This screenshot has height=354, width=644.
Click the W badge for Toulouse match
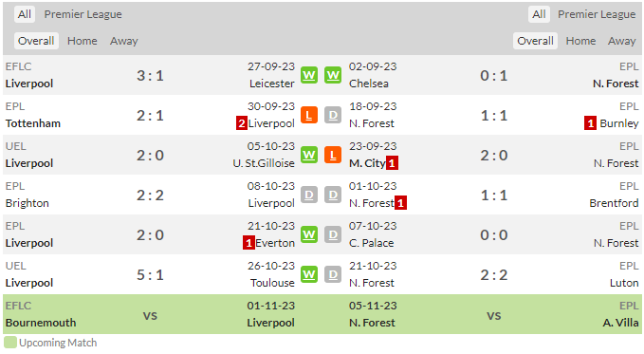[x=309, y=274]
